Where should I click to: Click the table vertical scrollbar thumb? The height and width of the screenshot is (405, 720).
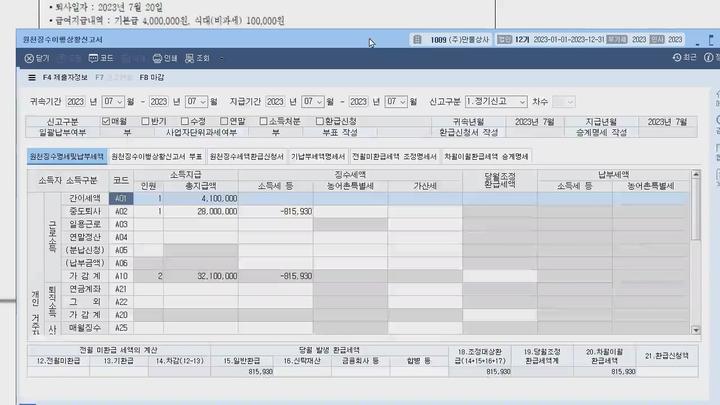(x=696, y=209)
